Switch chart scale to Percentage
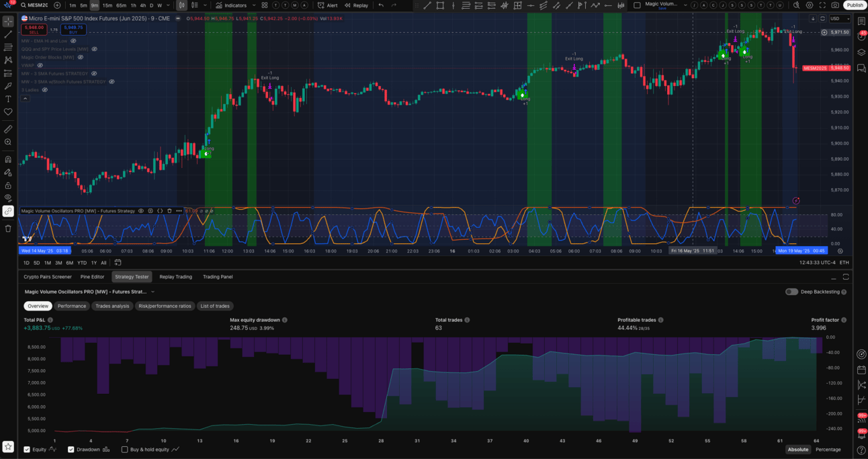 tap(828, 450)
